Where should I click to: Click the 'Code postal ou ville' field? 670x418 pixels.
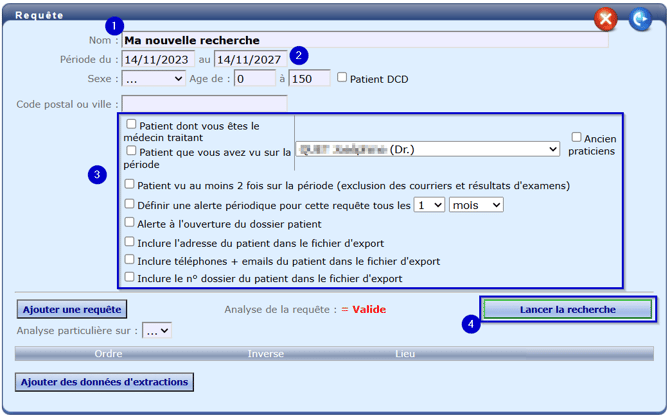click(204, 103)
